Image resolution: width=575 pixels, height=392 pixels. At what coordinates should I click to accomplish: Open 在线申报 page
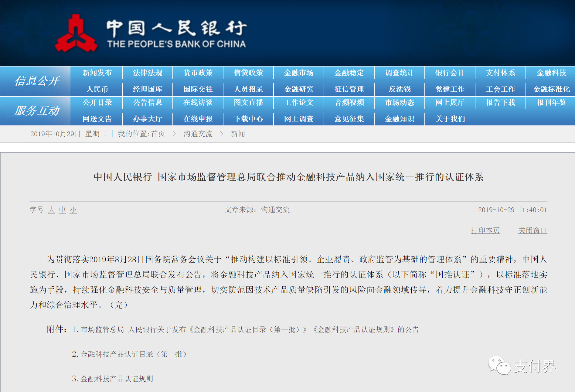pyautogui.click(x=198, y=119)
